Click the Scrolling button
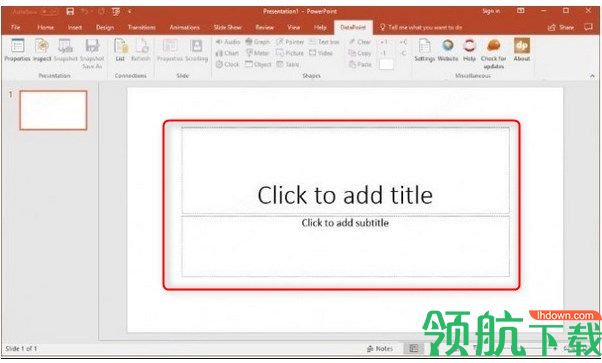Viewport: 602px width, 363px height. click(x=197, y=50)
